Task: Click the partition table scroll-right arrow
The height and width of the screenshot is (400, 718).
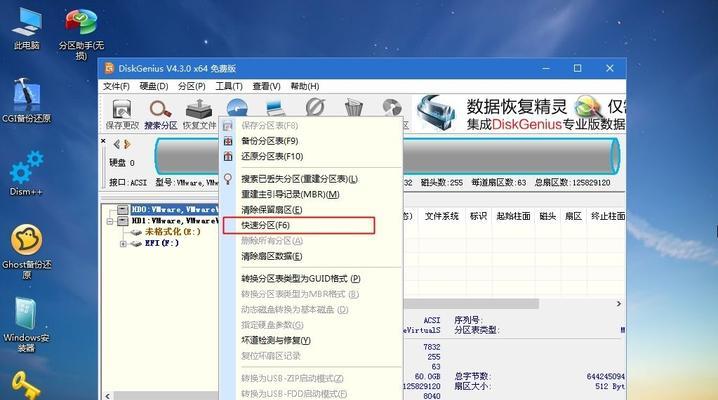Action: click(619, 304)
